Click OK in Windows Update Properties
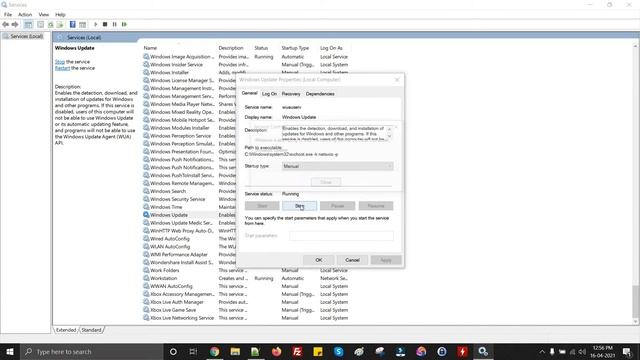The image size is (640, 360). [319, 260]
